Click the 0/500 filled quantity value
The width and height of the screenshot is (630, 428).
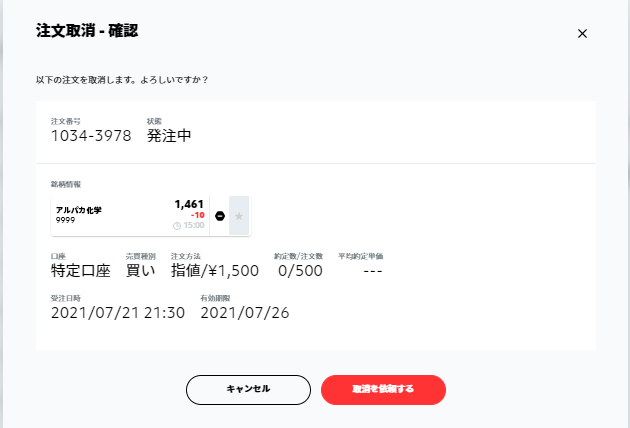point(300,271)
